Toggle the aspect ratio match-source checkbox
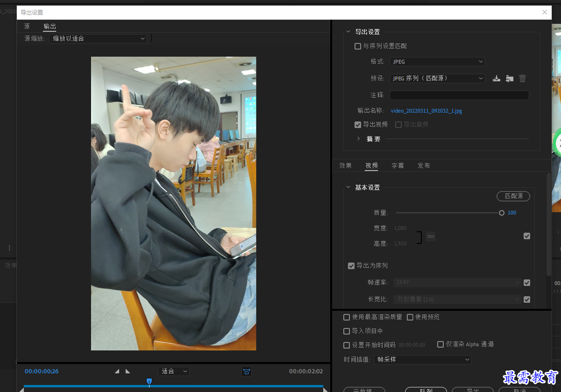 tap(527, 299)
